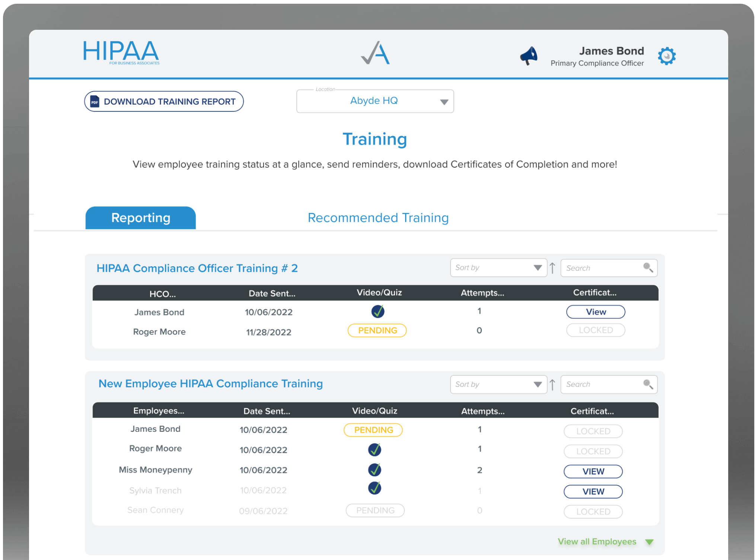Switch to the Recommended Training tab
Viewport: 755px width, 560px height.
(378, 218)
